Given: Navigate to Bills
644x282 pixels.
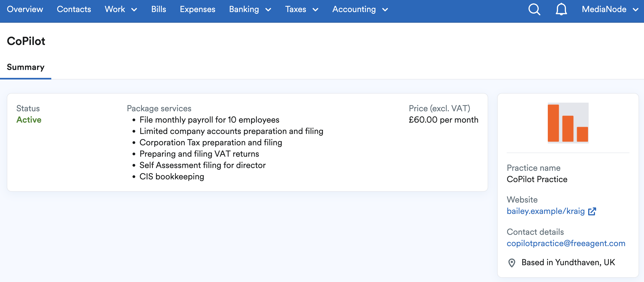Looking at the screenshot, I should pos(159,9).
